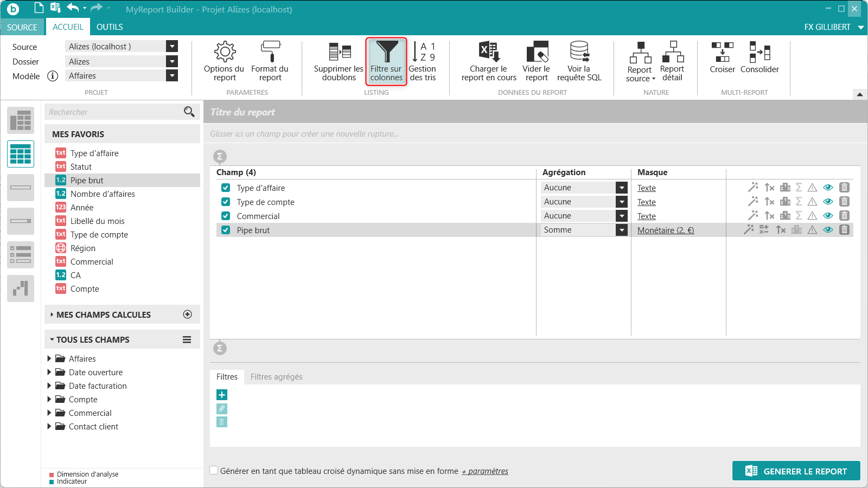Open the Agrégation dropdown for Pipe brut
The image size is (868, 488).
click(x=622, y=230)
